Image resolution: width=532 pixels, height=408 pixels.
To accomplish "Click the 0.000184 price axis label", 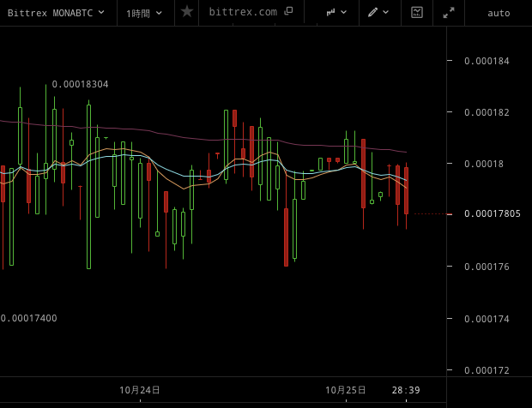I will 487,61.
